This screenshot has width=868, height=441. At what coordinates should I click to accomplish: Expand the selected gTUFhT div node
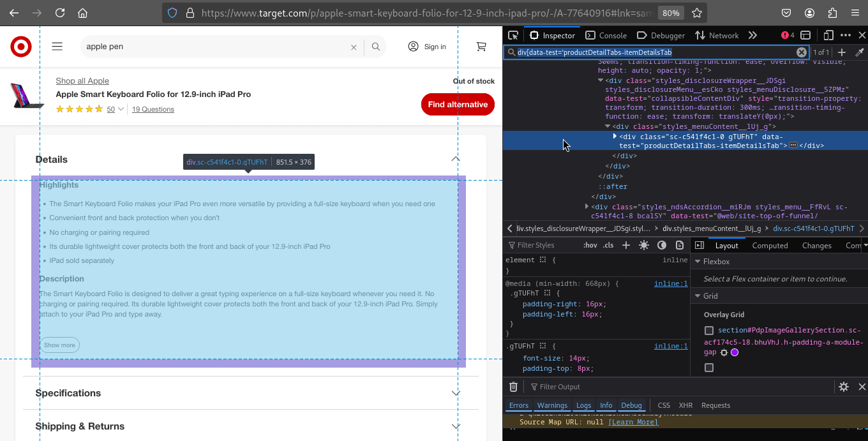pyautogui.click(x=615, y=136)
